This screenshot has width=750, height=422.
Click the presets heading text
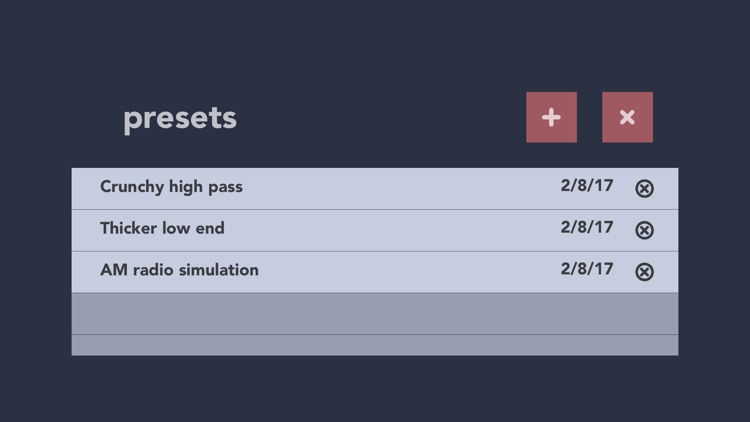point(180,119)
